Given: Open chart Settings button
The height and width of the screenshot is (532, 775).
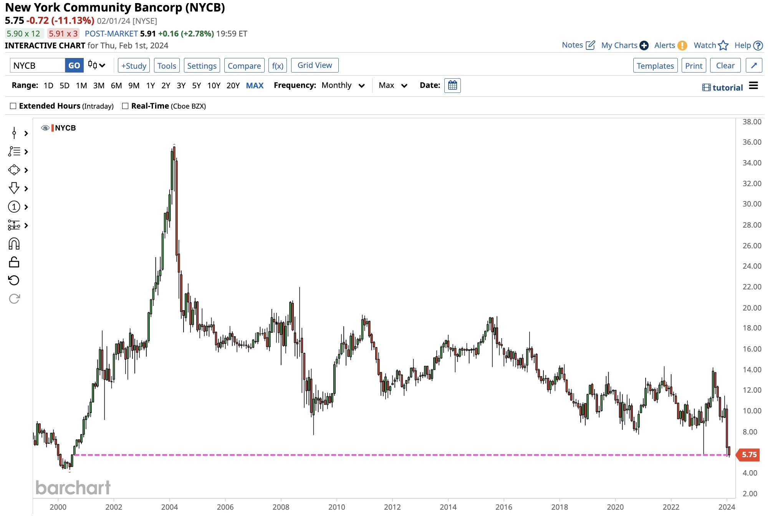Looking at the screenshot, I should [202, 66].
